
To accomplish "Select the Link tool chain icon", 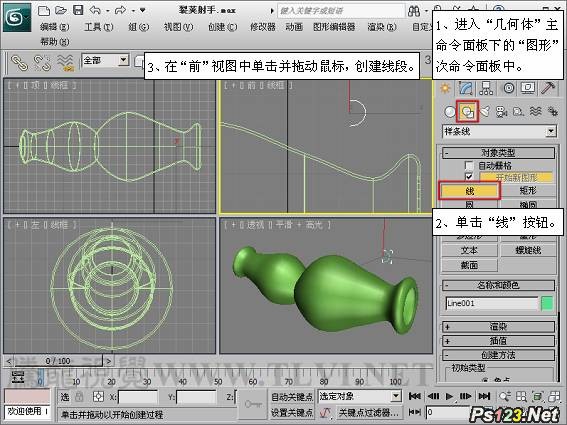I will 19,62.
